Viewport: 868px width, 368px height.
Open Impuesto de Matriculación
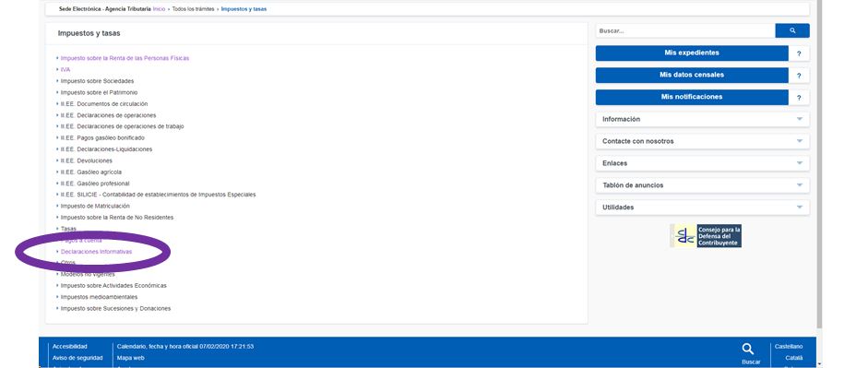[x=95, y=207]
